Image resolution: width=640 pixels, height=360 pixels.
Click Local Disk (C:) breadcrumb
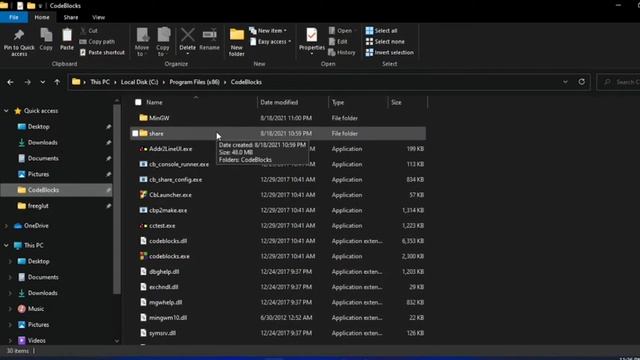[x=139, y=82]
